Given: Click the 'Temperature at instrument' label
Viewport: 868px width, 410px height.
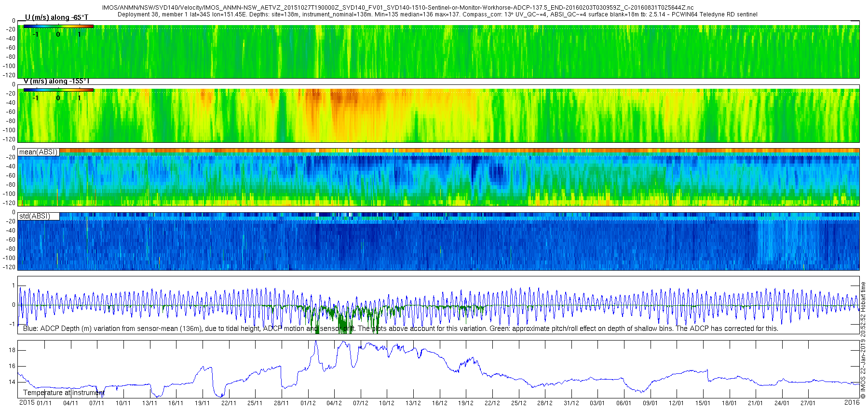Looking at the screenshot, I should click(x=64, y=393).
